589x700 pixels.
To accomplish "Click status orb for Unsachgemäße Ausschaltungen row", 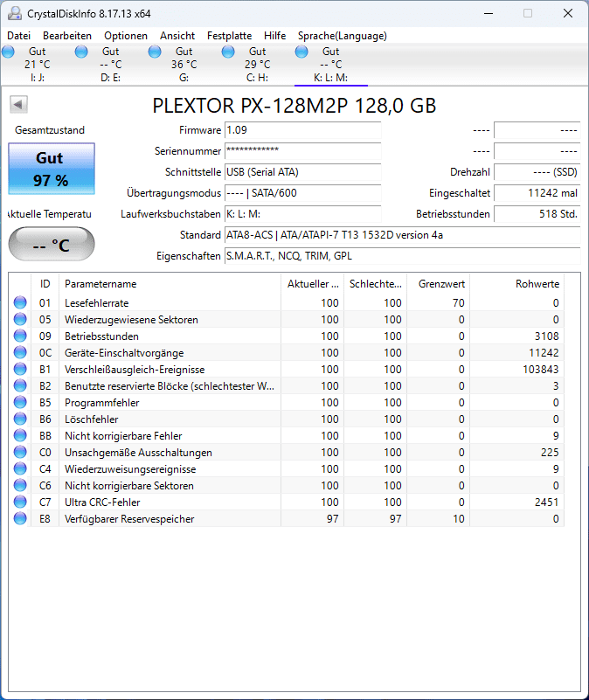I will pos(20,452).
